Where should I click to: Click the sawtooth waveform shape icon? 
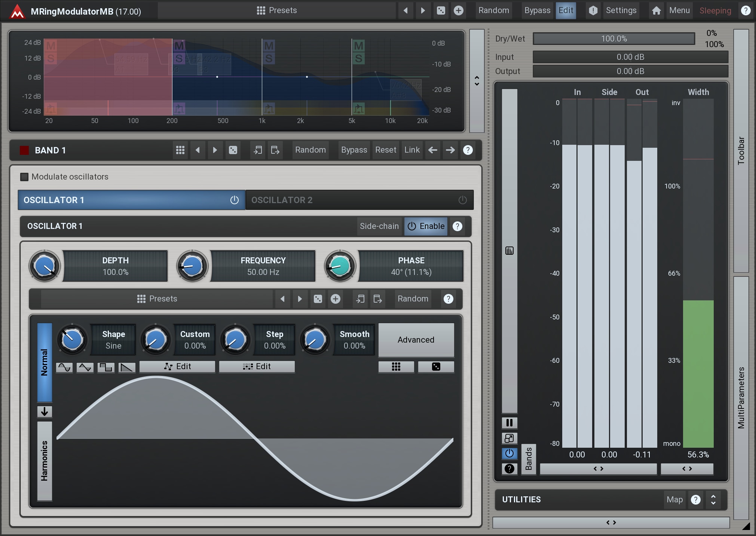[x=127, y=367]
